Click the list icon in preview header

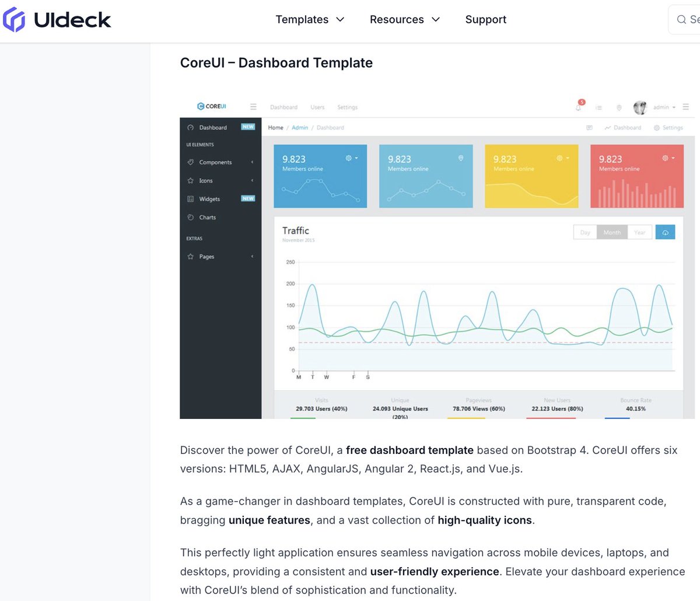598,107
